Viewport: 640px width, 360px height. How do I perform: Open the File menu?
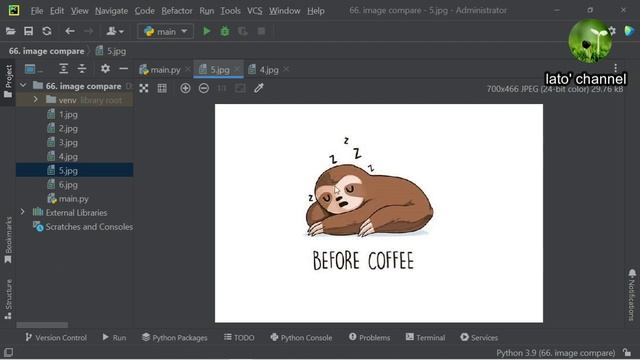[37, 11]
